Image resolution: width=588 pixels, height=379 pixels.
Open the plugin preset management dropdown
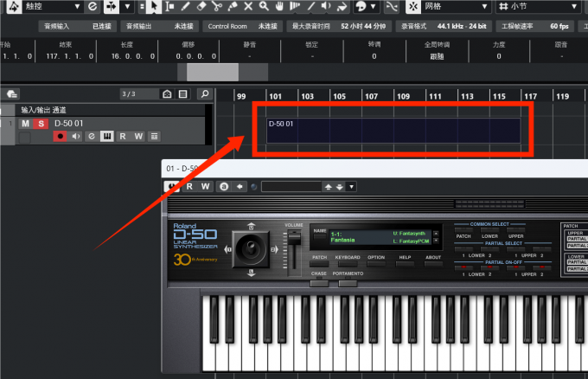pos(351,187)
